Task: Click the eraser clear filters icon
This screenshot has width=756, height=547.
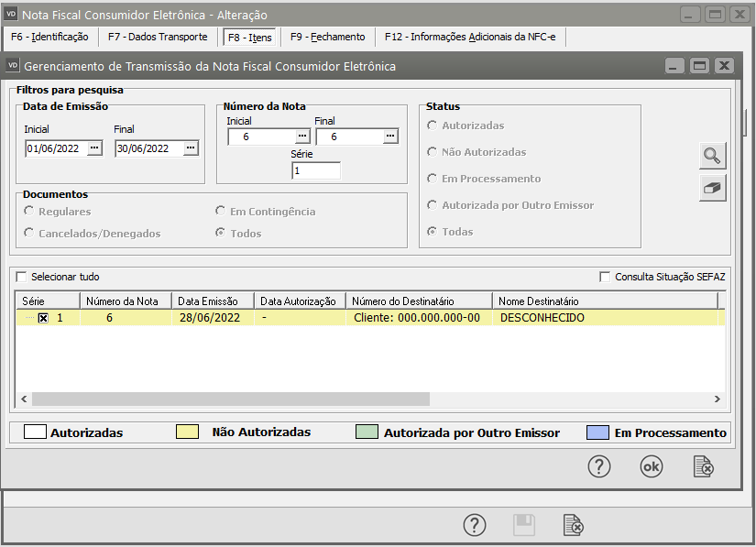Action: tap(712, 188)
